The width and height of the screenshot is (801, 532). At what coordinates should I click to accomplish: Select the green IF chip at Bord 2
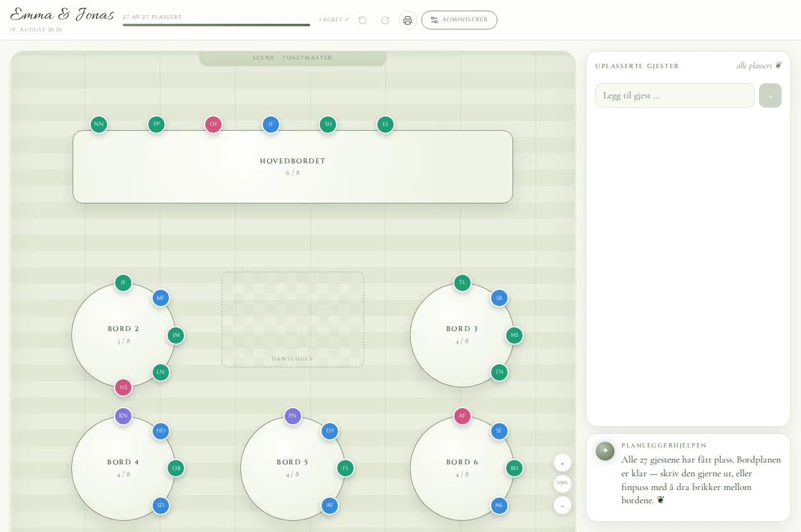tap(123, 283)
